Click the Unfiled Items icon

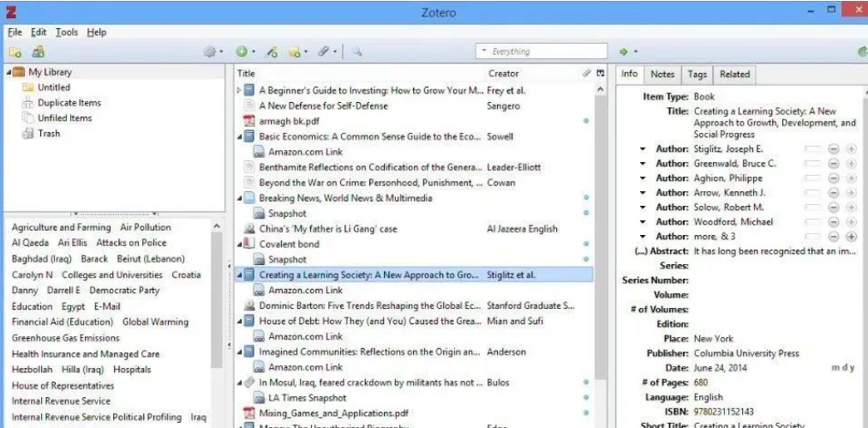click(27, 118)
